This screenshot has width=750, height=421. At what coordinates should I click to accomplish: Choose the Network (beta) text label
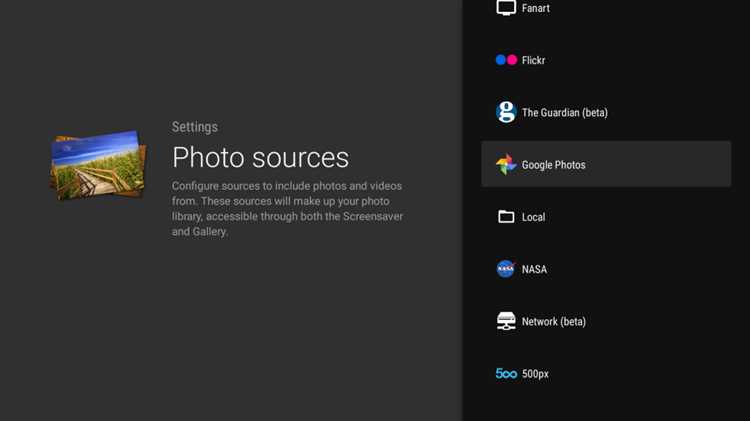tap(553, 321)
